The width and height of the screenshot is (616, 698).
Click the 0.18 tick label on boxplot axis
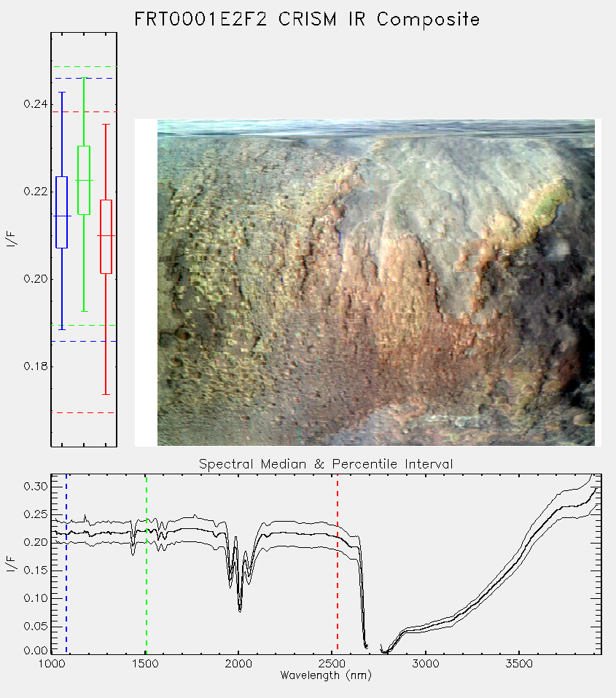pos(35,366)
